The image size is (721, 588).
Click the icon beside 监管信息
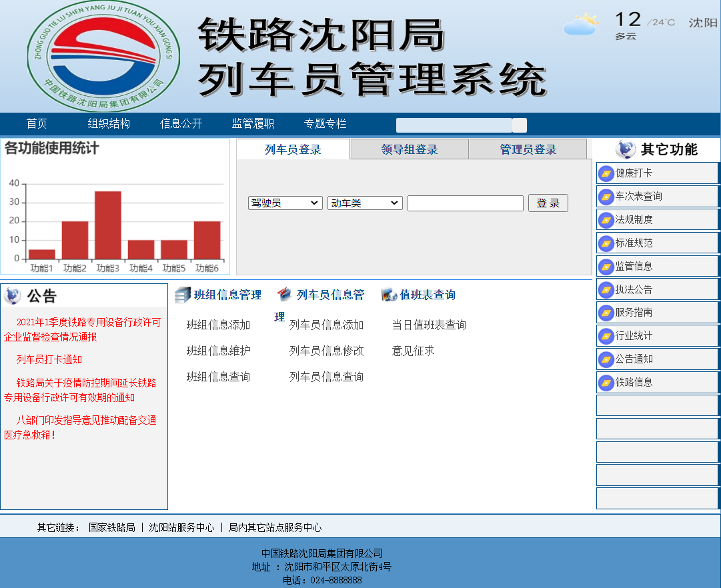(606, 267)
